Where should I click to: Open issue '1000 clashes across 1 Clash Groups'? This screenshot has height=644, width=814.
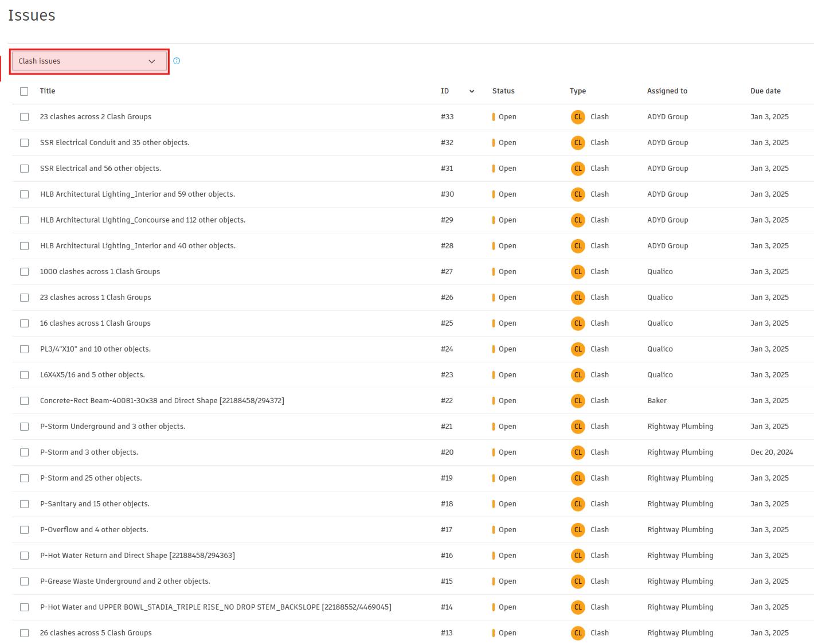click(100, 272)
